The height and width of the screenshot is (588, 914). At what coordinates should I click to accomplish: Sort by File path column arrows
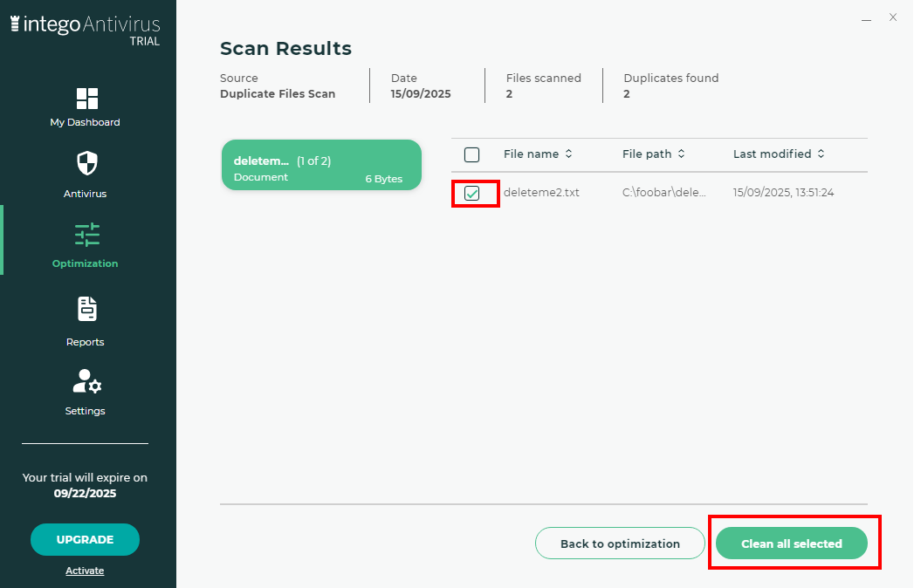click(681, 154)
